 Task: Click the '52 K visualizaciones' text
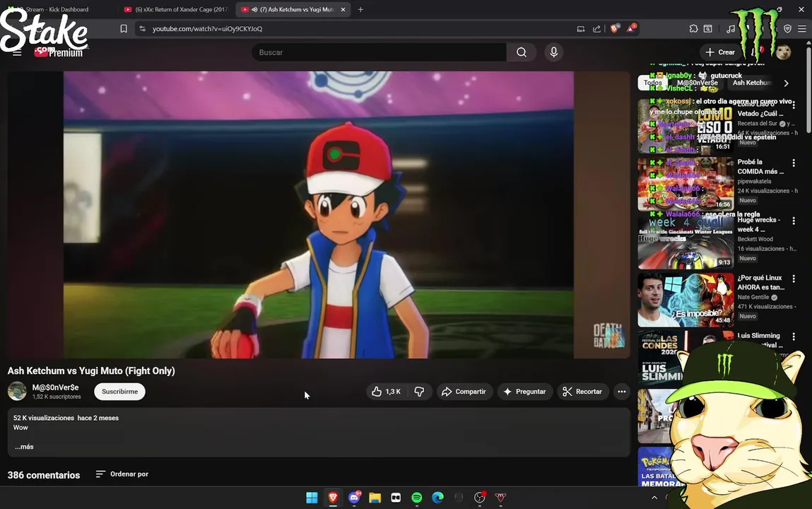44,418
